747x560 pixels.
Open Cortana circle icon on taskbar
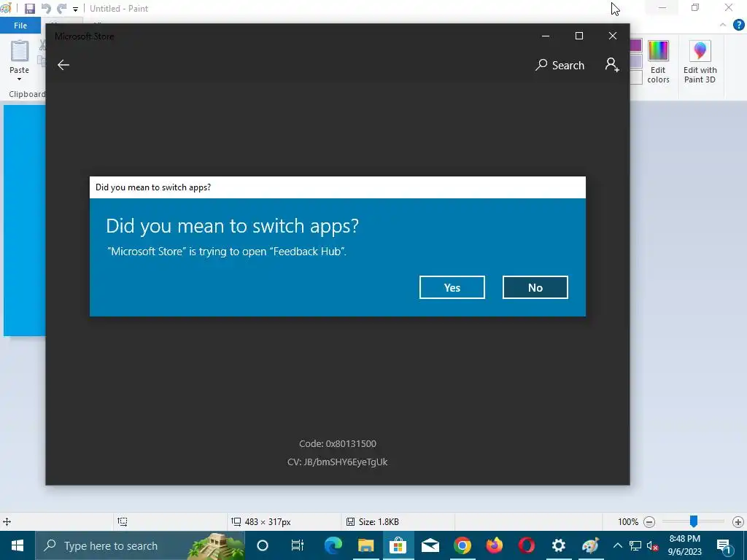point(263,545)
